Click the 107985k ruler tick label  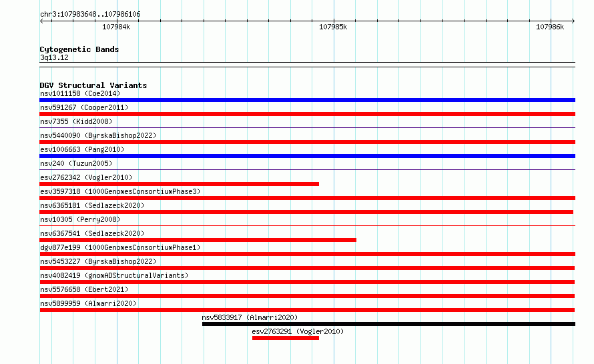click(333, 27)
